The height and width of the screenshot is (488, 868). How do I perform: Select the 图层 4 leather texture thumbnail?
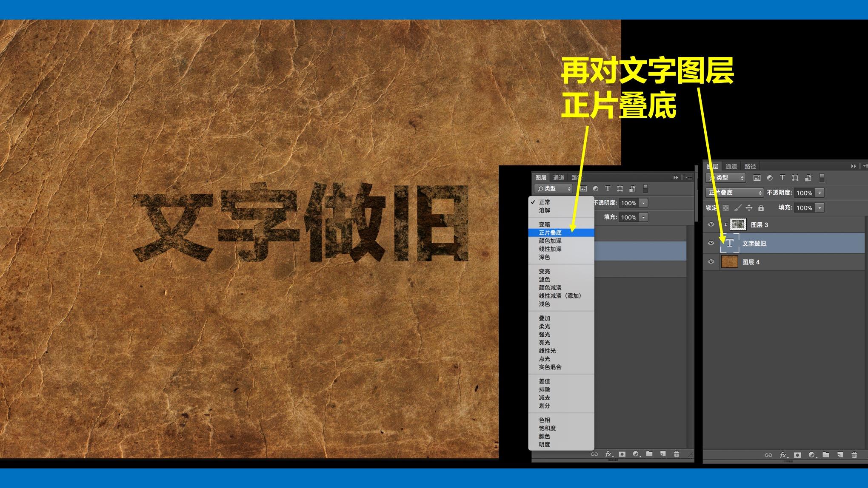click(729, 262)
